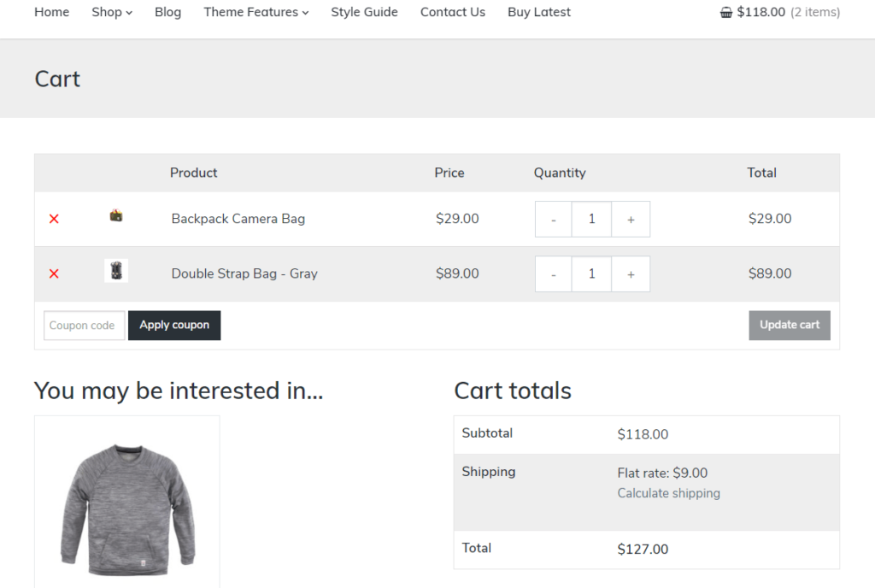Click the Update cart button
Screen dimensions: 875x588
(x=790, y=325)
